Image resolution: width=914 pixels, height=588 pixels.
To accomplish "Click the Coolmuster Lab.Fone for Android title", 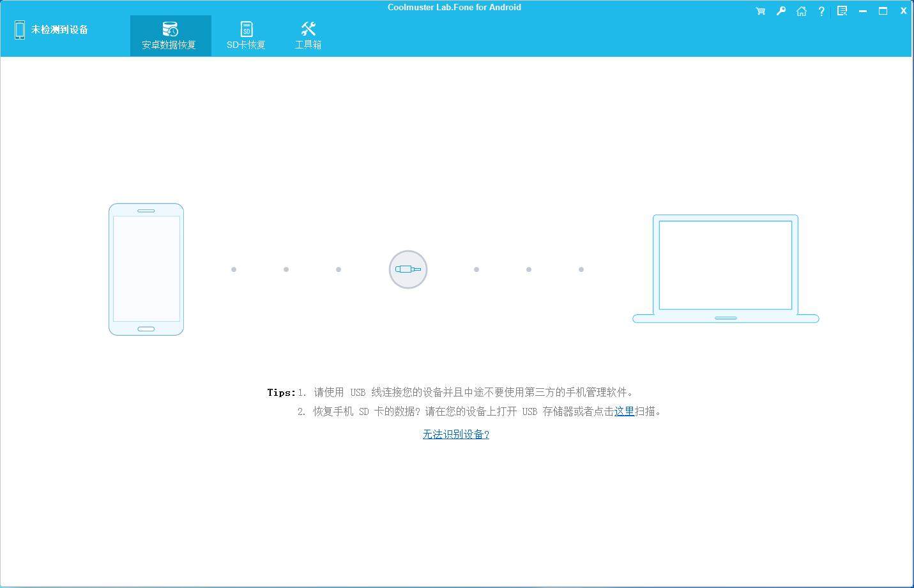I will 454,7.
